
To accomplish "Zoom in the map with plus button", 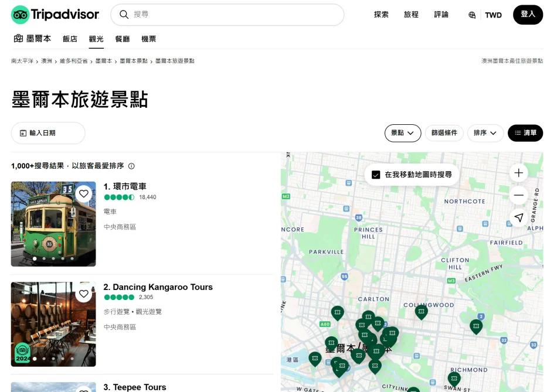I will pyautogui.click(x=518, y=173).
